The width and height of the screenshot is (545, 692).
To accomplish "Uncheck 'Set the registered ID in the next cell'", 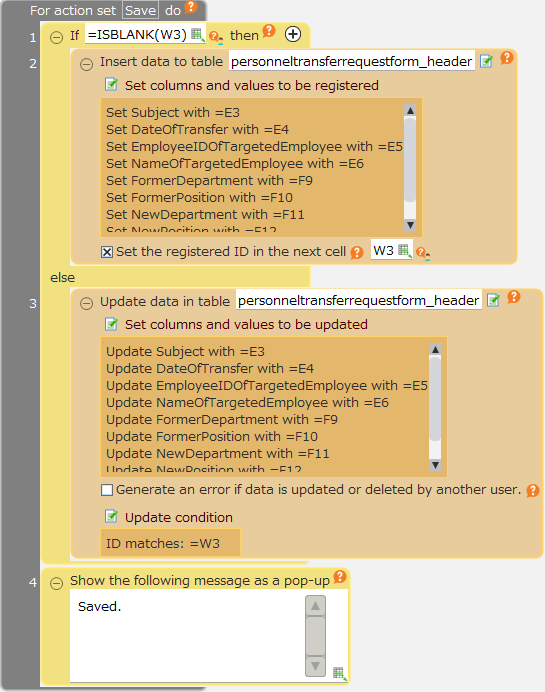I will [x=107, y=252].
